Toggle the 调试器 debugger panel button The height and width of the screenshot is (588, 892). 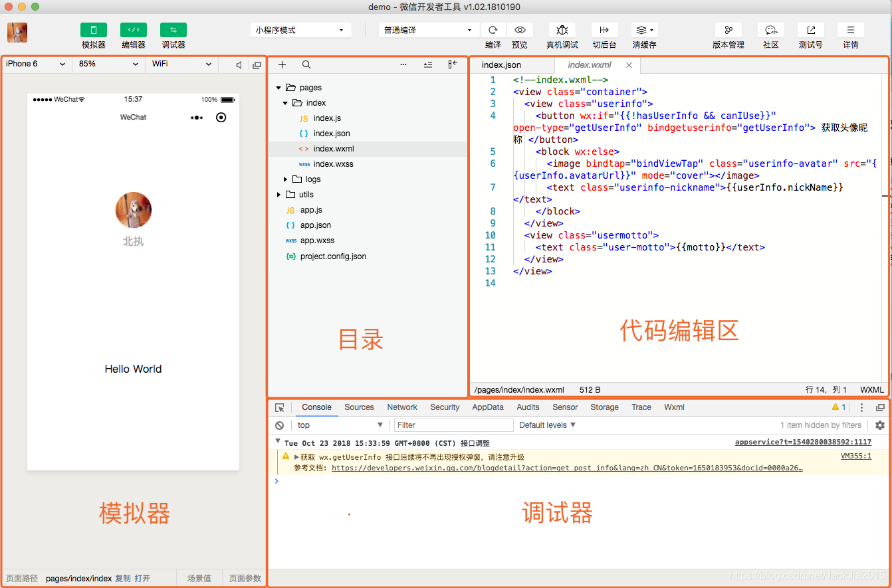[x=173, y=30]
